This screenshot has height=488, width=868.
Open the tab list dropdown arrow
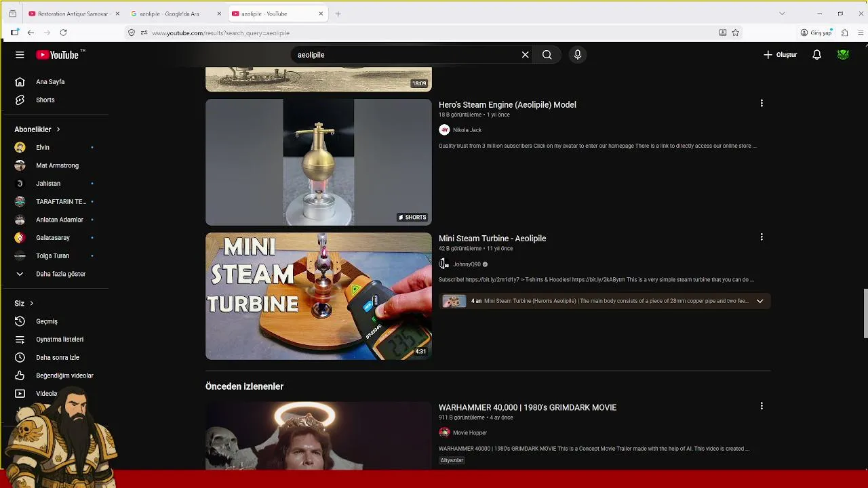[782, 14]
